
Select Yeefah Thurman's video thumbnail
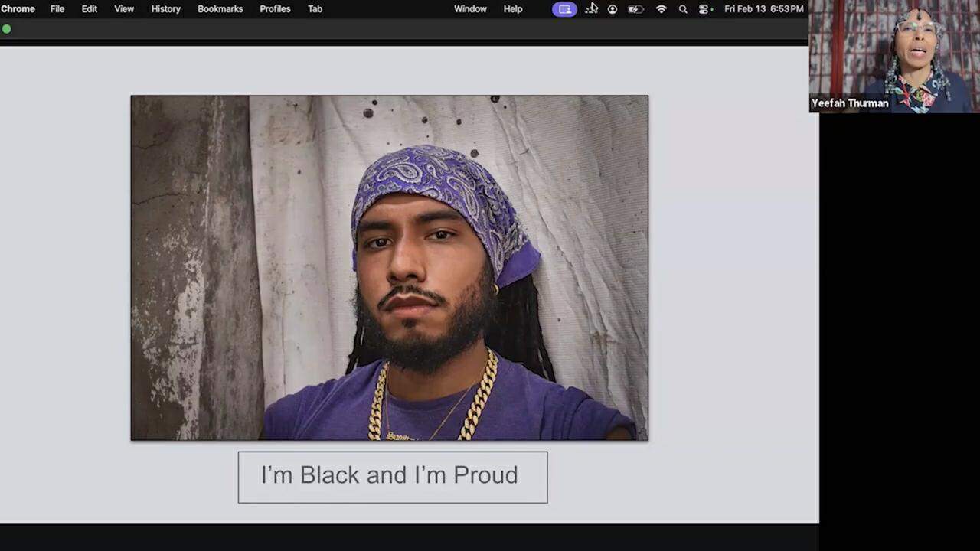(894, 57)
